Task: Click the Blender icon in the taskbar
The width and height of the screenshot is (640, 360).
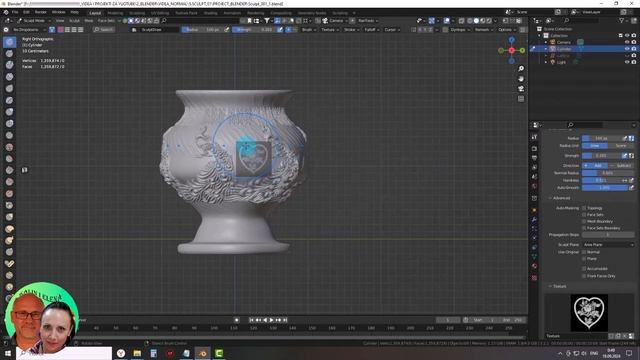Action: point(202,353)
